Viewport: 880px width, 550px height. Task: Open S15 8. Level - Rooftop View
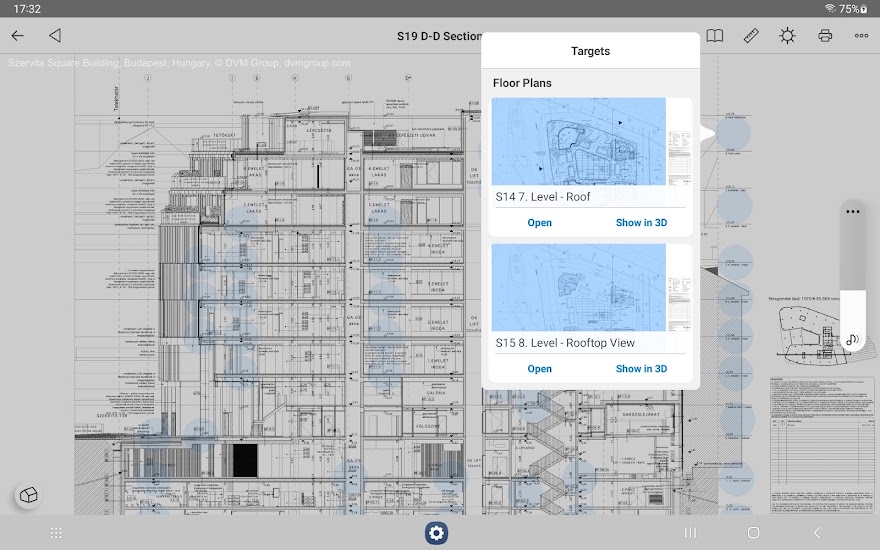539,369
